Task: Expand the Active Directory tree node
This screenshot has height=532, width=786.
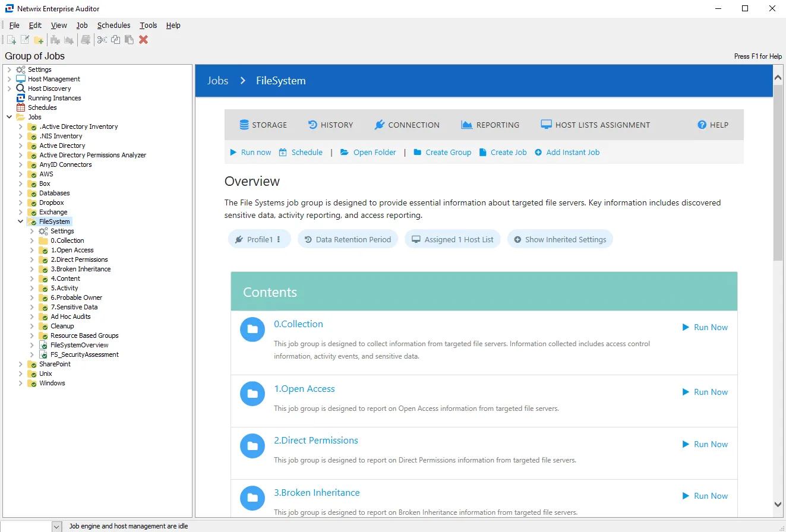Action: [x=21, y=145]
